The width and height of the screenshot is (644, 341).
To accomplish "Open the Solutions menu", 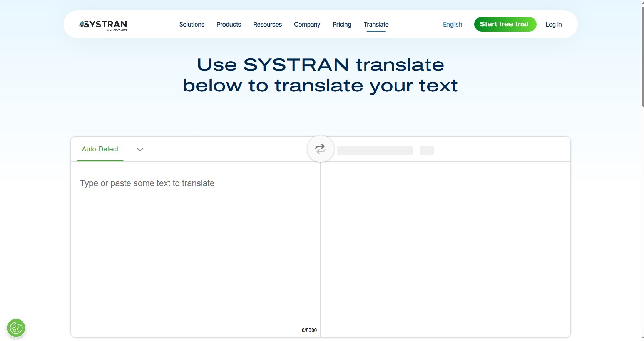I will (192, 25).
